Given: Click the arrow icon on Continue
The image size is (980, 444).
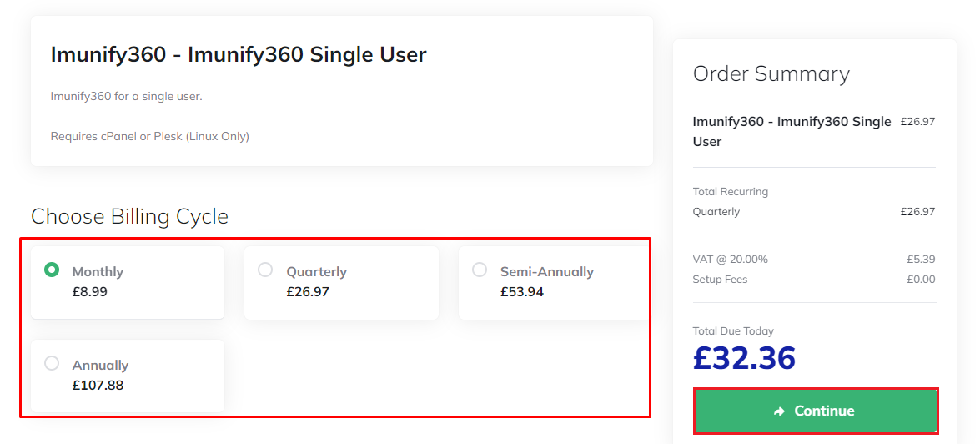Looking at the screenshot, I should (x=780, y=411).
